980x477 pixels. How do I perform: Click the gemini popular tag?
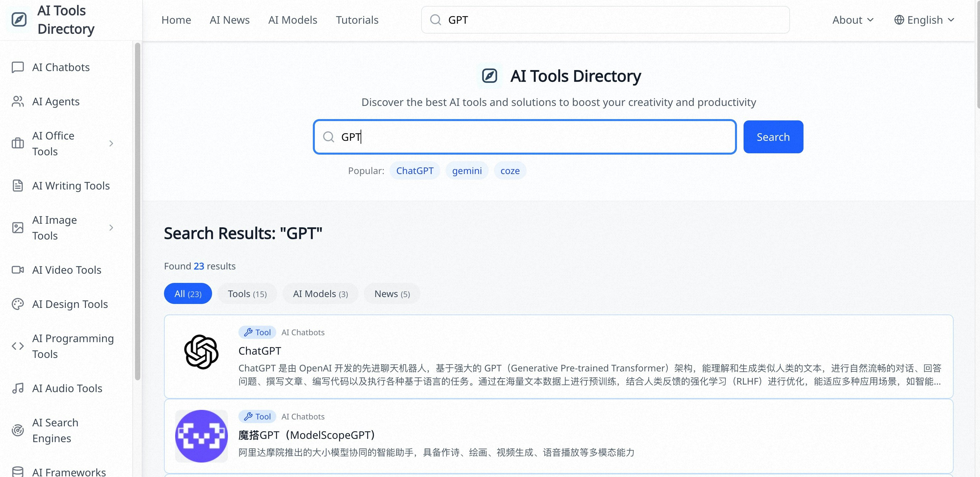[x=467, y=171]
